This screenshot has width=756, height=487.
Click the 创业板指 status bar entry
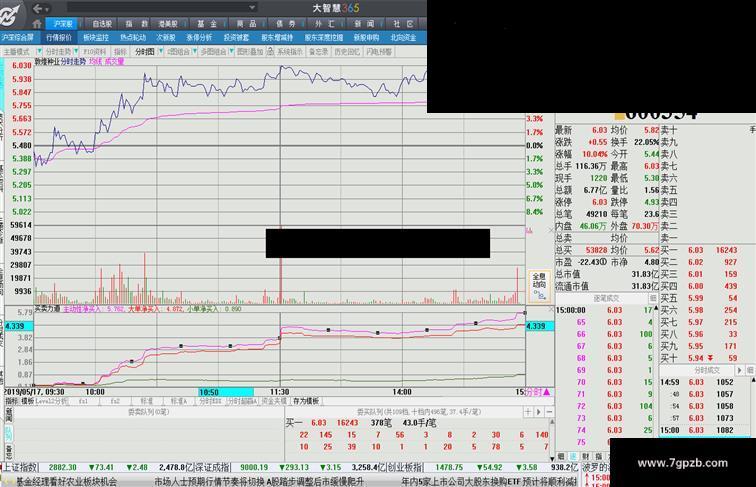405,467
